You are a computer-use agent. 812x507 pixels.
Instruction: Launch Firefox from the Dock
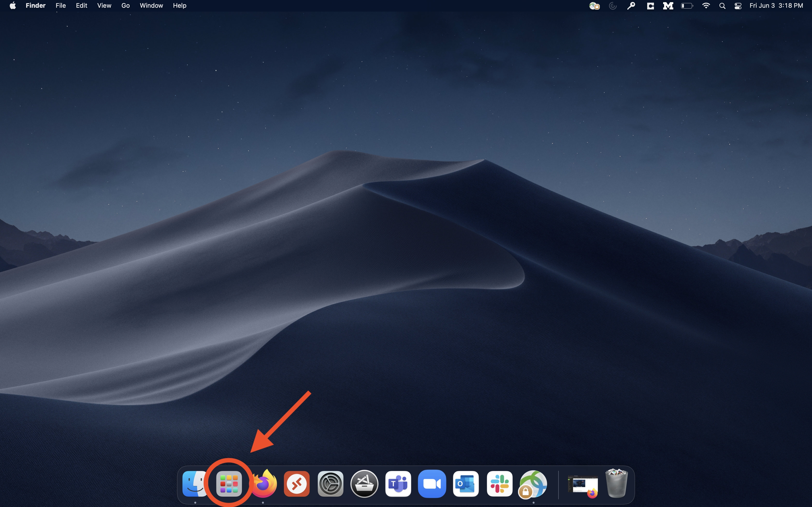pyautogui.click(x=263, y=484)
